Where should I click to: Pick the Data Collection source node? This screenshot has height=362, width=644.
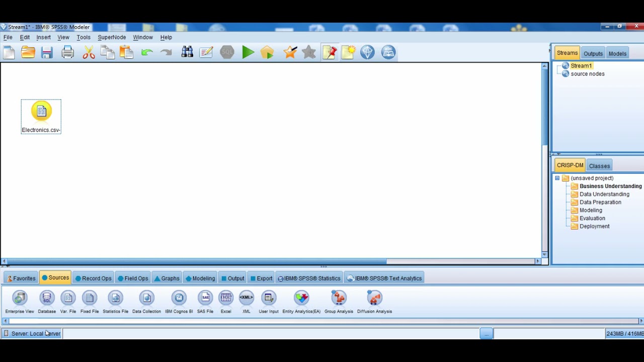[x=146, y=302]
